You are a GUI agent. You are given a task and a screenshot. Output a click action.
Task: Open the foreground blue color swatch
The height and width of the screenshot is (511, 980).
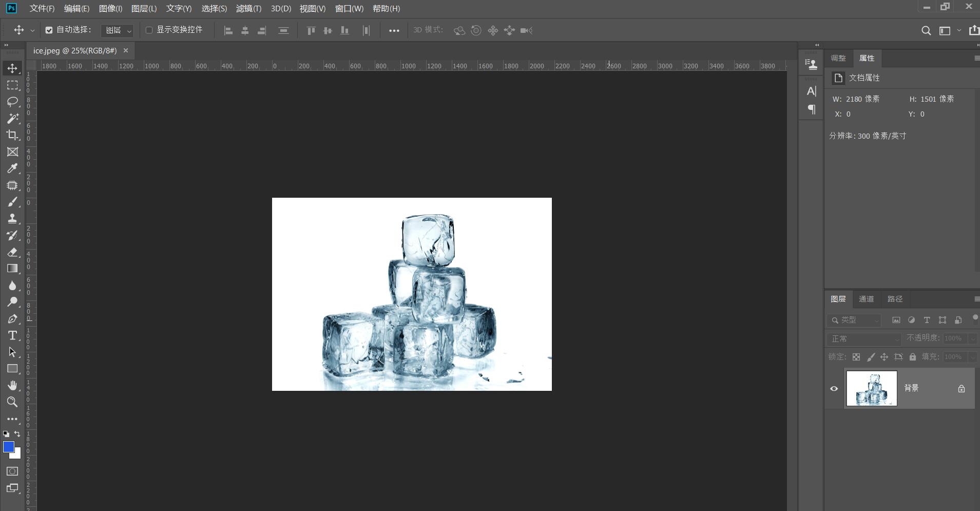tap(8, 447)
